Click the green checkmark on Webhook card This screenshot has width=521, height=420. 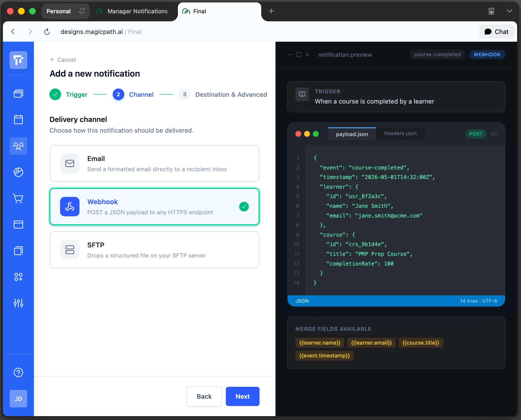(244, 207)
